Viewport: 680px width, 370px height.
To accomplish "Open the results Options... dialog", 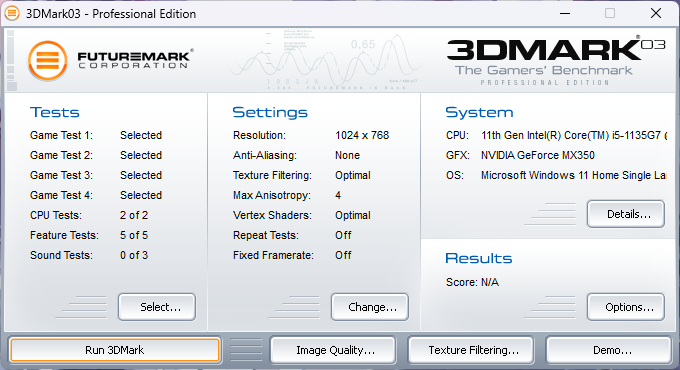I will (x=626, y=307).
